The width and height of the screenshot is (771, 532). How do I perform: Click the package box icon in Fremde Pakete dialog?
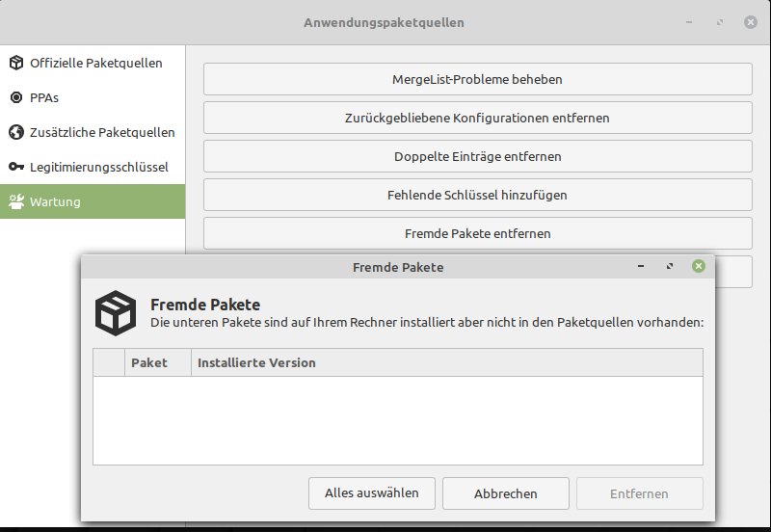coord(115,312)
